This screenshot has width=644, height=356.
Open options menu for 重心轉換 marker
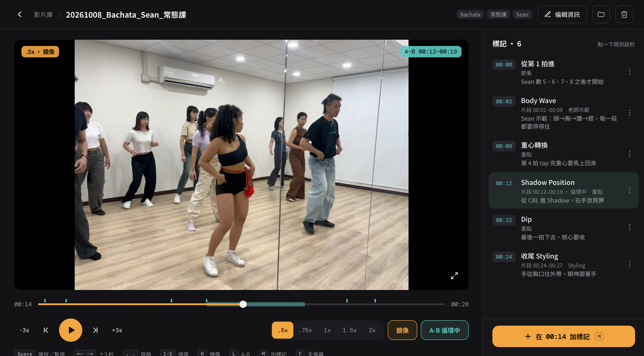click(629, 153)
